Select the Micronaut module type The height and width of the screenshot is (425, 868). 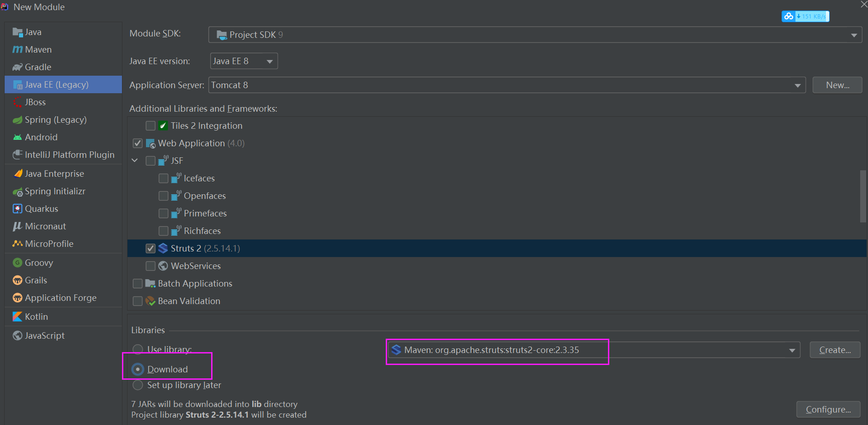pyautogui.click(x=44, y=226)
